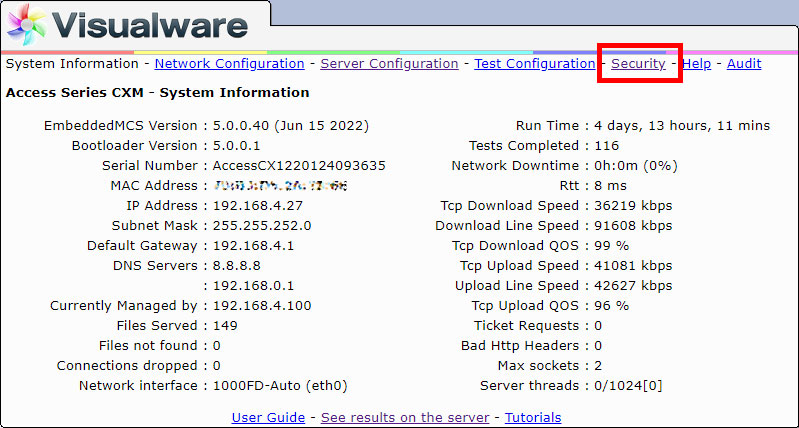Viewport: 799px width, 428px height.
Task: Open the User Guide link
Action: click(268, 418)
